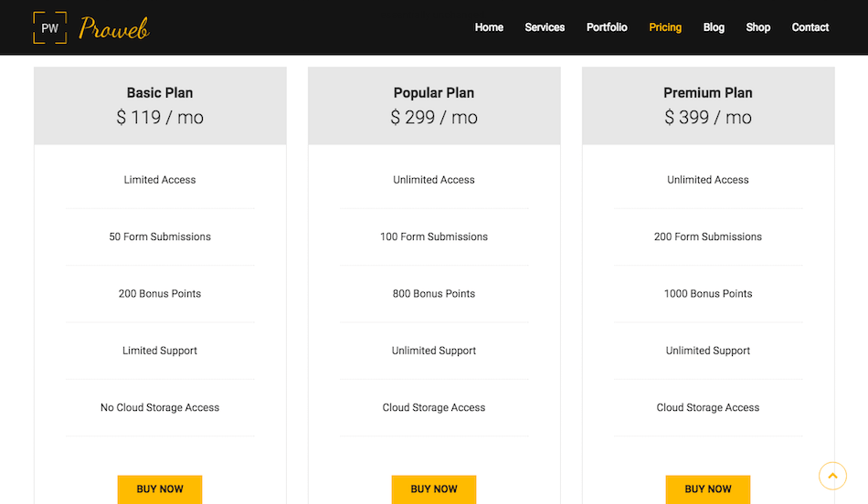Click Buy Now for Premium Plan
Screen dimensions: 868x504
707,489
